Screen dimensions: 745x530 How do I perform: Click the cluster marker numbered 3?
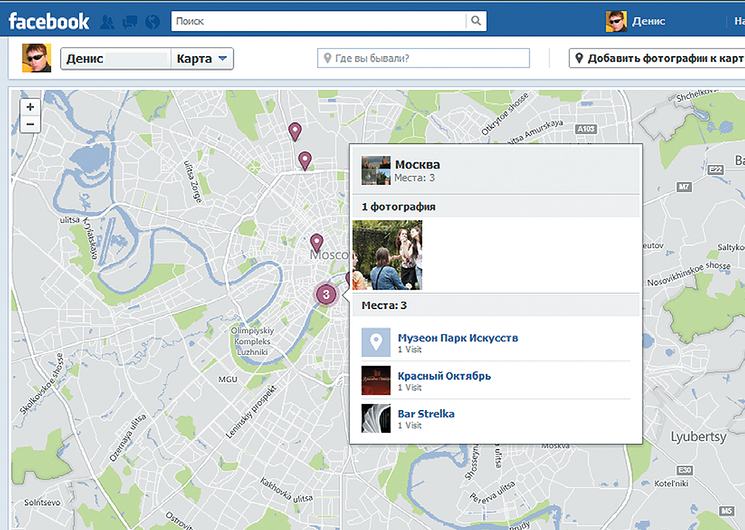(x=325, y=294)
